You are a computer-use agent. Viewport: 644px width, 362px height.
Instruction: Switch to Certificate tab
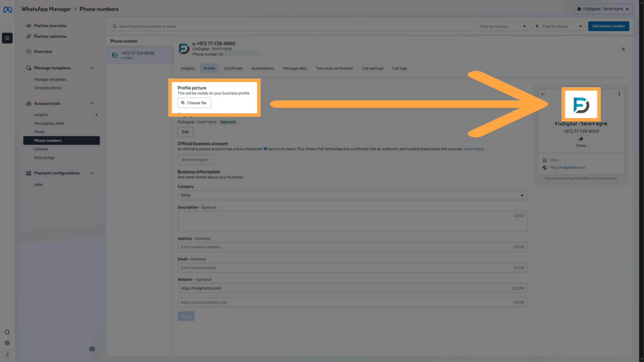[x=233, y=68]
